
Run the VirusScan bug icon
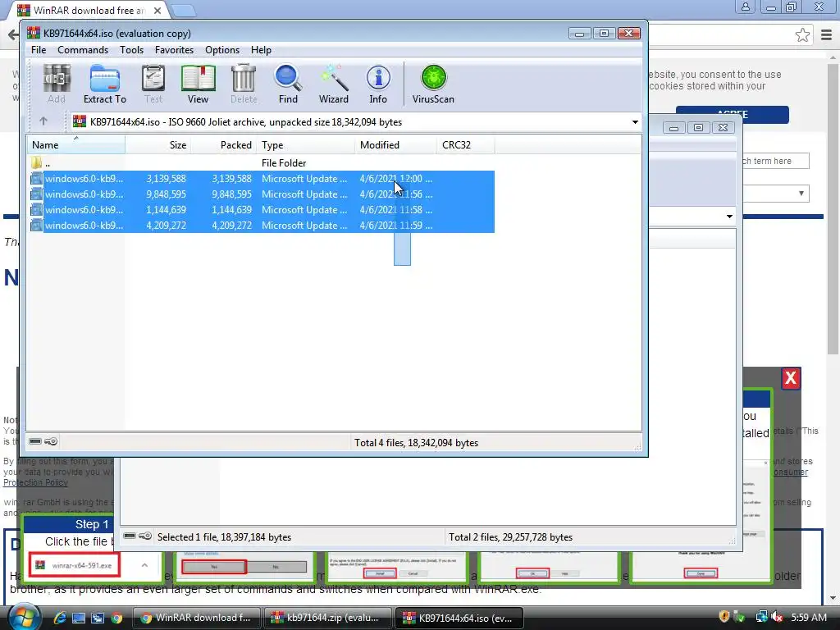pos(433,84)
